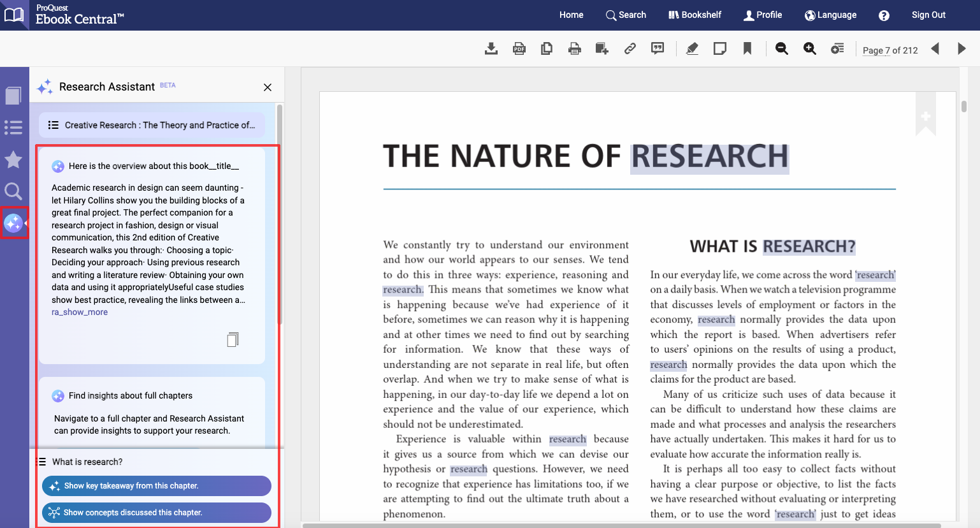
Task: Zoom in on the page
Action: (x=810, y=49)
